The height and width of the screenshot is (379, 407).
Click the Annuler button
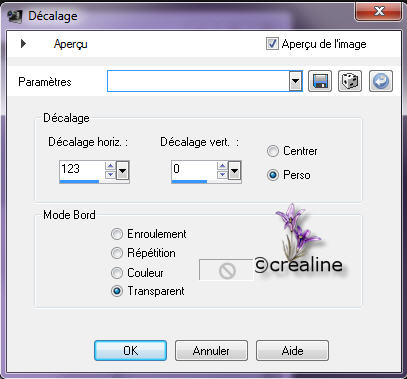pyautogui.click(x=211, y=351)
